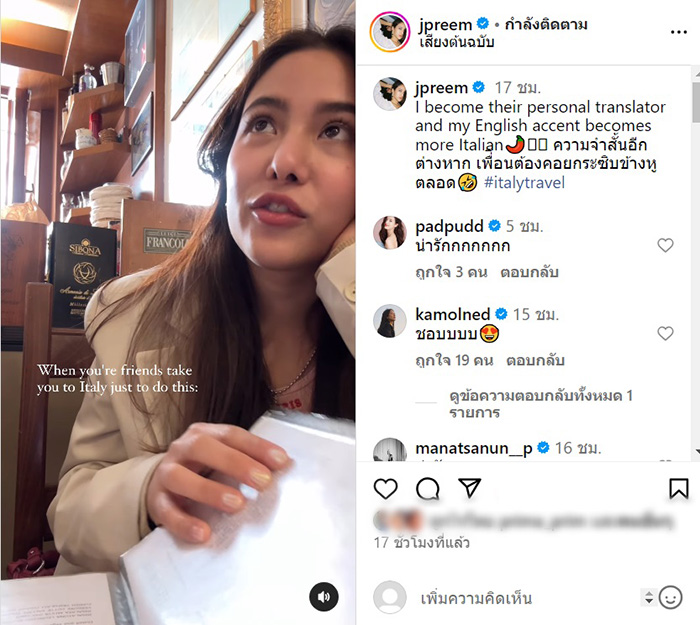700x625 pixels.
Task: Click the stepper arrows beside the comment field
Action: coord(648,598)
